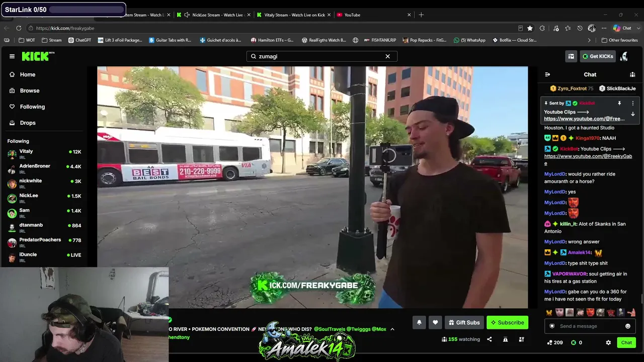
Task: Open browser extensions puzzle icon
Action: coord(542,28)
